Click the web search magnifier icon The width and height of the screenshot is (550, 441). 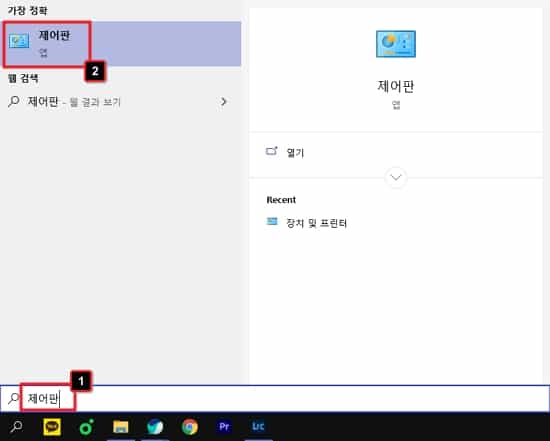click(x=13, y=102)
